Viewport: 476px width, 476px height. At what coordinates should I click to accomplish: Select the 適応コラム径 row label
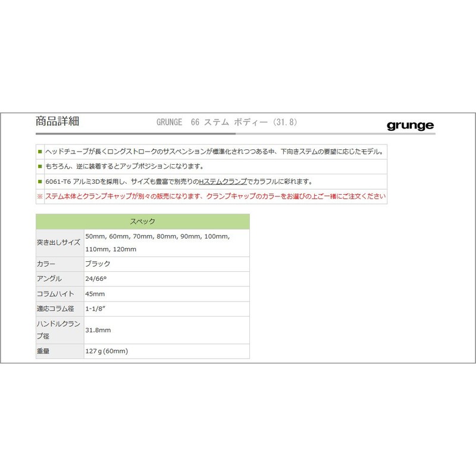coord(55,309)
